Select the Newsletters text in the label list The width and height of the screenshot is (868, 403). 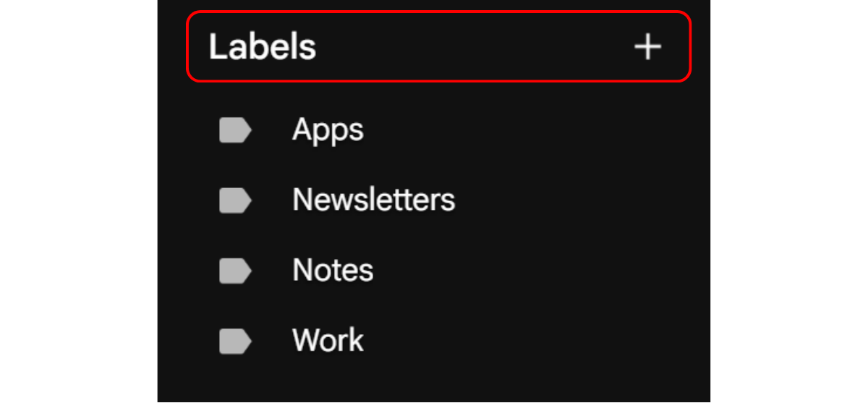373,200
